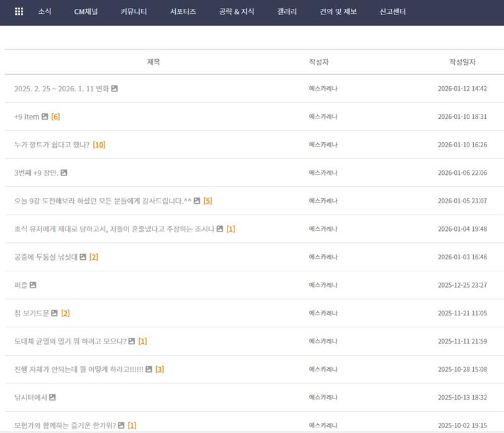Image resolution: width=504 pixels, height=433 pixels.
Task: Click comment count [6] on '+9 item'
Action: tap(55, 116)
